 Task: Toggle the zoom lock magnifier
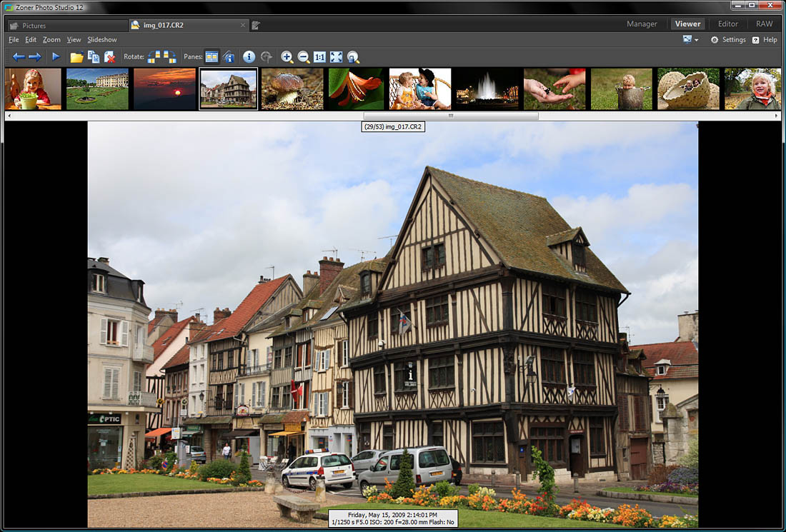coord(353,57)
